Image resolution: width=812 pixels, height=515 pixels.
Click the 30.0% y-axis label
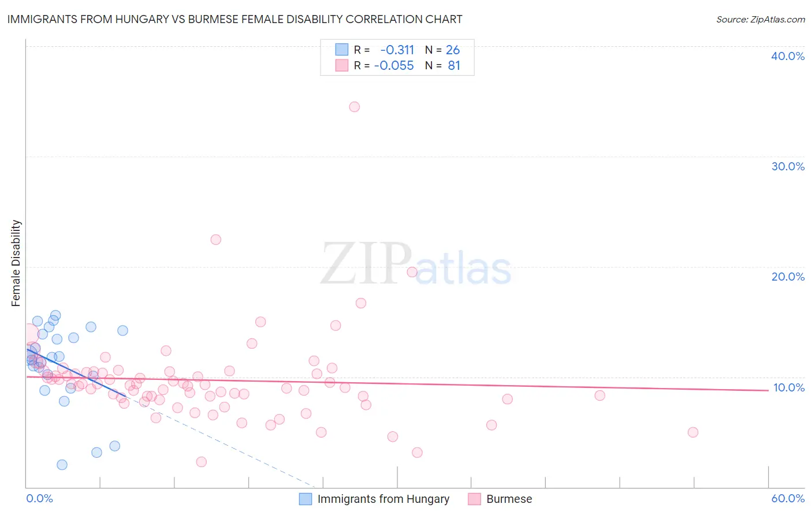click(788, 166)
